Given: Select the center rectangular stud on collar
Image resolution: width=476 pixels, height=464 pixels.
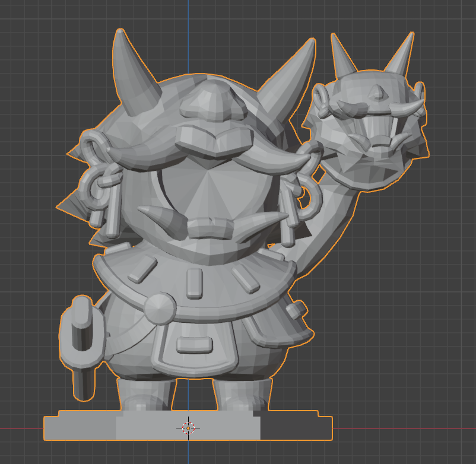Looking at the screenshot, I should 194,283.
